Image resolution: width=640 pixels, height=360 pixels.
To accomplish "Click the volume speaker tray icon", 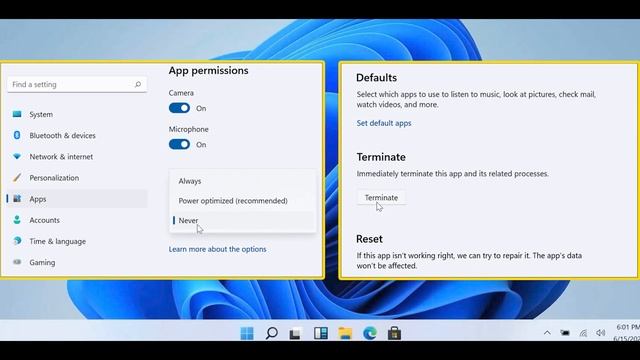I will tap(600, 333).
